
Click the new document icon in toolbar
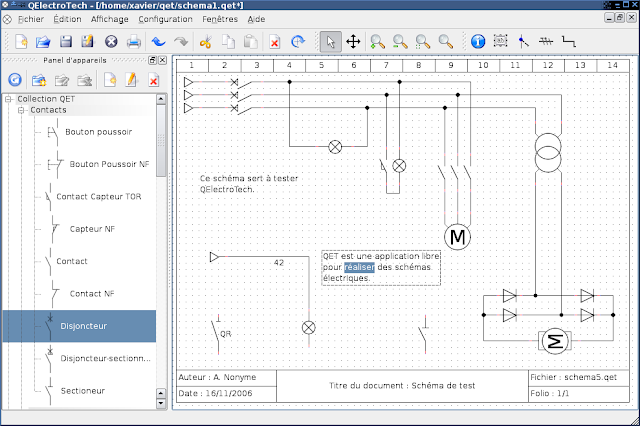pos(21,42)
